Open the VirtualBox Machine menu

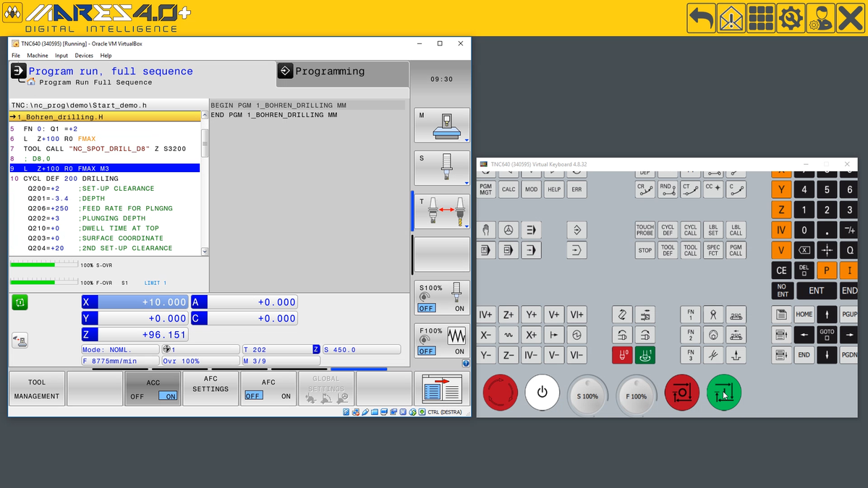pos(38,56)
